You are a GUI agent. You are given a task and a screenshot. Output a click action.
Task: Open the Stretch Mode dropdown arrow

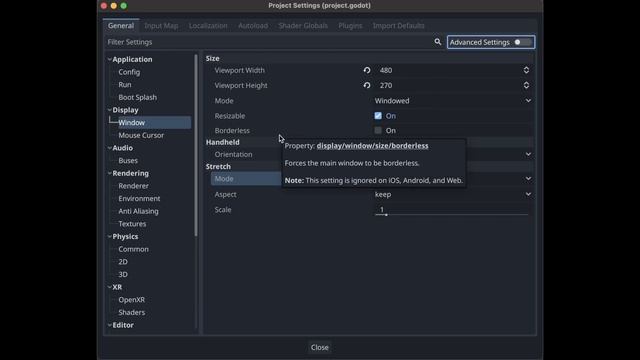[528, 179]
